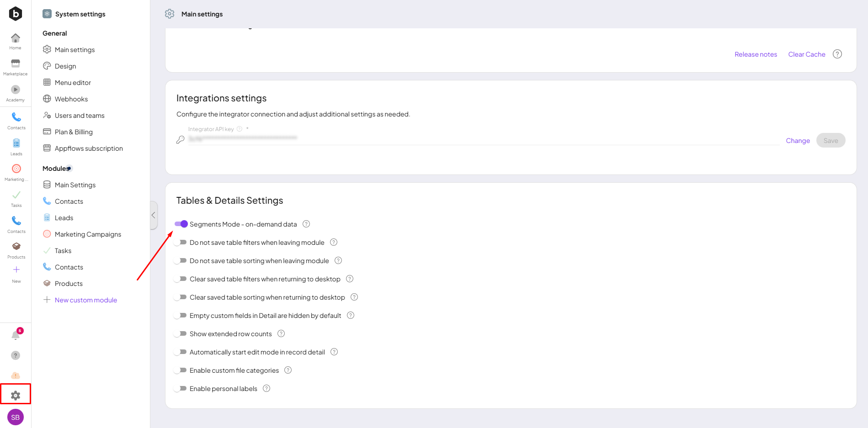Click info icon beside Show extended row counts
Screen dimensions: 868x428
pyautogui.click(x=281, y=334)
